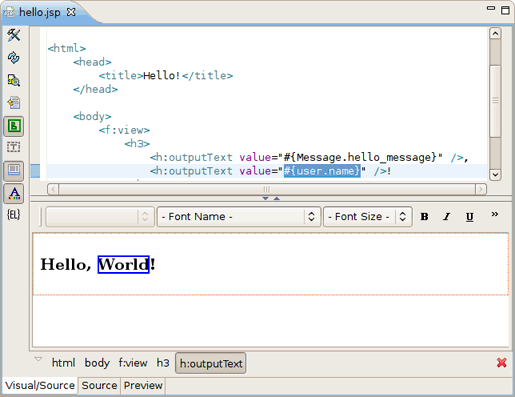Viewport: 515px width, 397px height.
Task: Apply italic formatting
Action: (447, 217)
